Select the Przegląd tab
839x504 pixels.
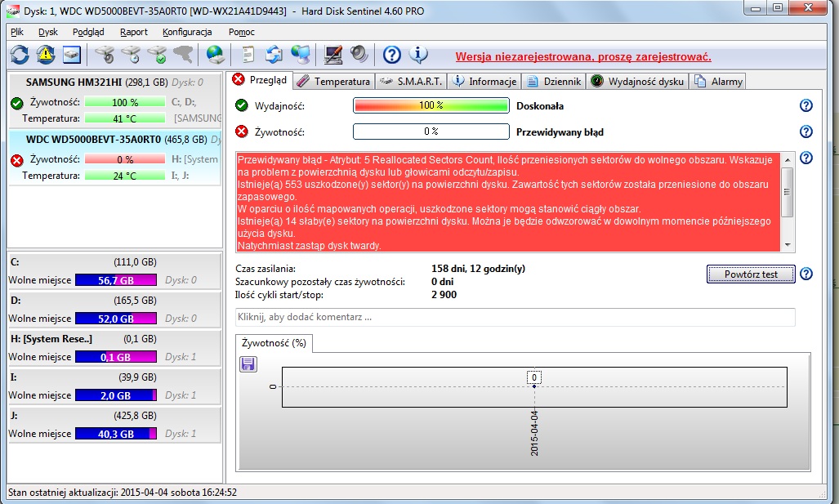pos(260,80)
